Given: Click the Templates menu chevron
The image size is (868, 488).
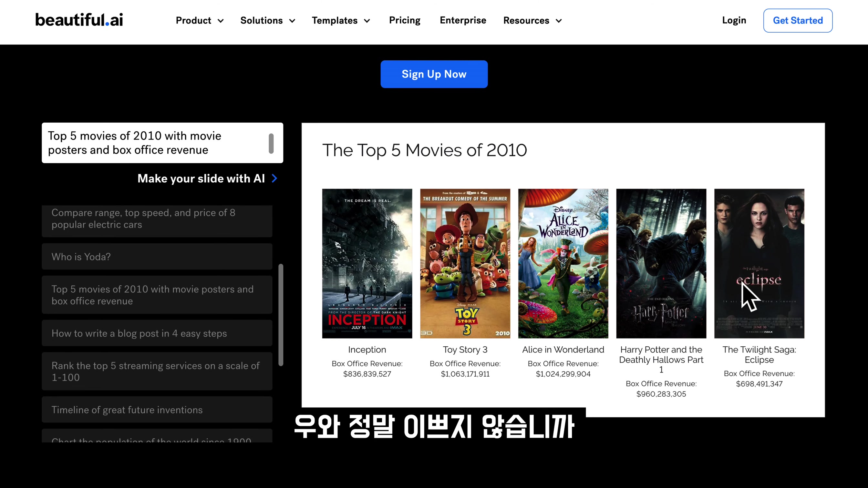Looking at the screenshot, I should coord(367,21).
